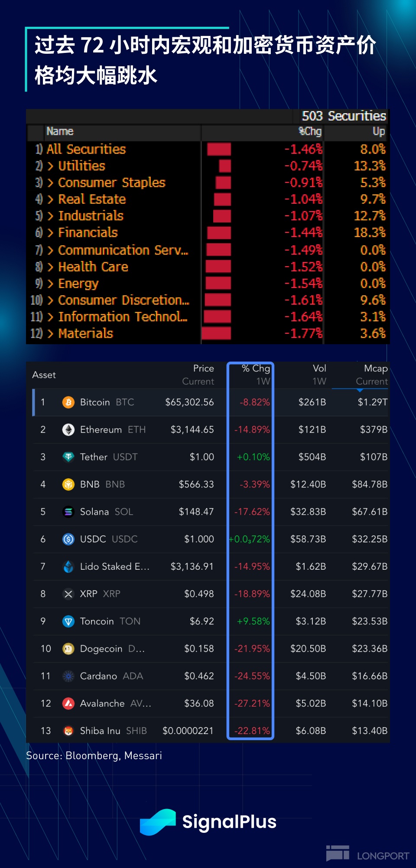Click the Ethereum coin icon
The image size is (416, 868).
point(68,430)
